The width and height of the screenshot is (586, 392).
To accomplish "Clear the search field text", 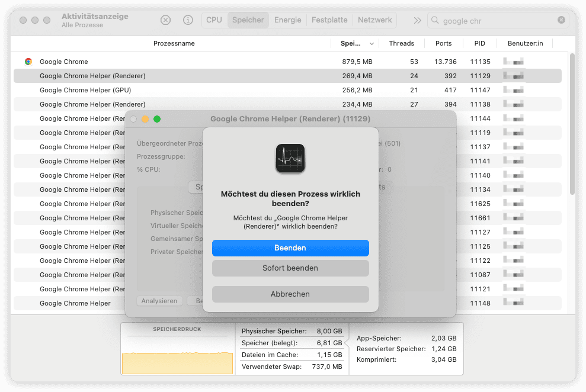I will point(561,20).
